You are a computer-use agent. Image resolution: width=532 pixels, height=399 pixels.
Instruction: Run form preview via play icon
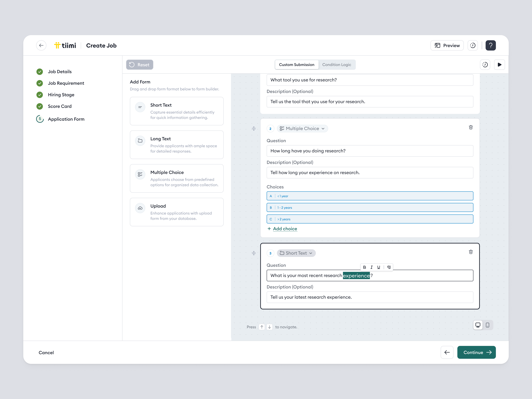pyautogui.click(x=500, y=65)
